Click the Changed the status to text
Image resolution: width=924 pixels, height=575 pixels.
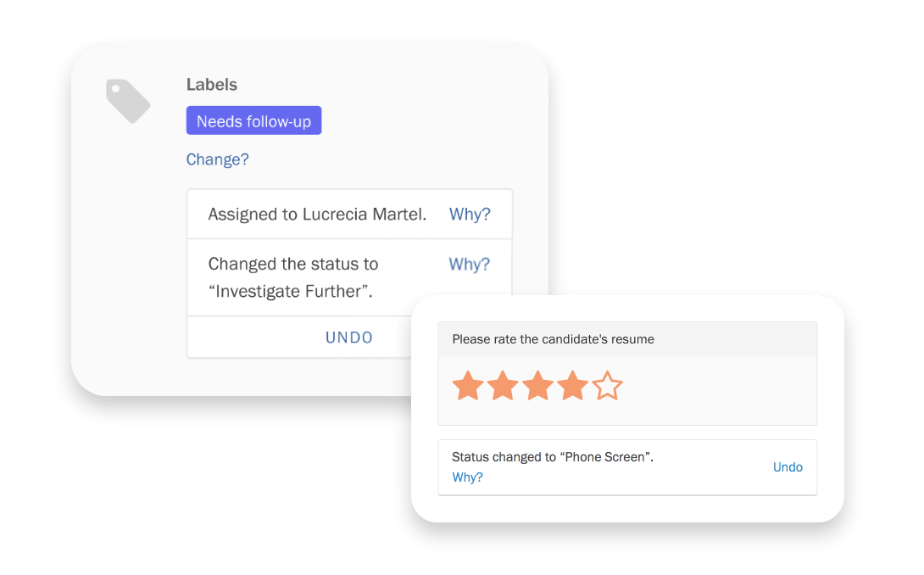[x=292, y=264]
